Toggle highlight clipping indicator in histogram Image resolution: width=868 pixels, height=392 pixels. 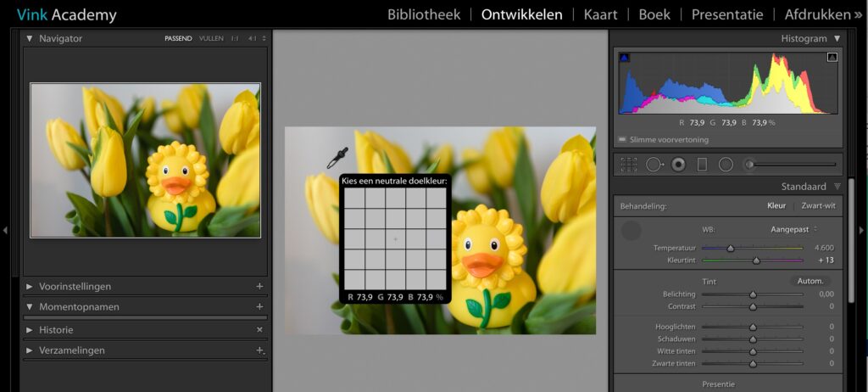click(x=832, y=57)
